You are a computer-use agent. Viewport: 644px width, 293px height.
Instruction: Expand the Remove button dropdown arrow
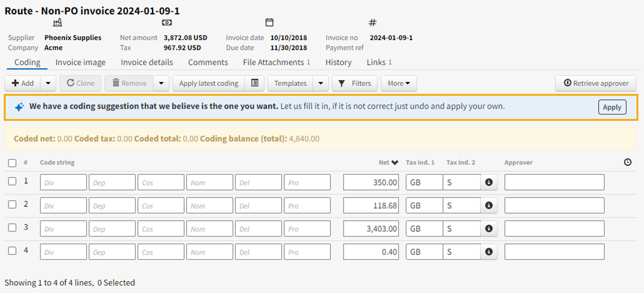click(162, 83)
